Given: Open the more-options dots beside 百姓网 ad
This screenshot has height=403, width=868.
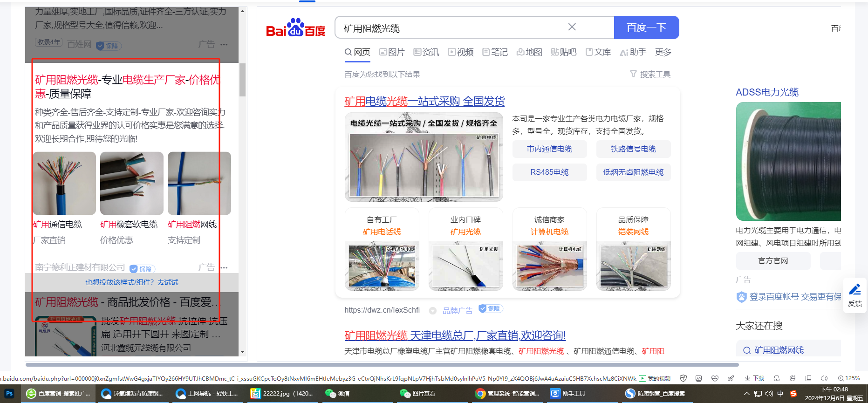Looking at the screenshot, I should point(224,45).
